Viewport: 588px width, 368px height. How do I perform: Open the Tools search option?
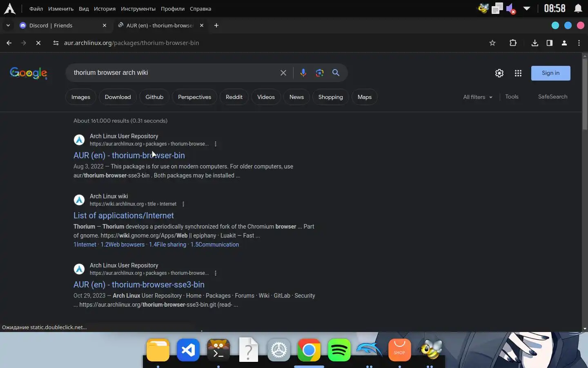pyautogui.click(x=512, y=96)
